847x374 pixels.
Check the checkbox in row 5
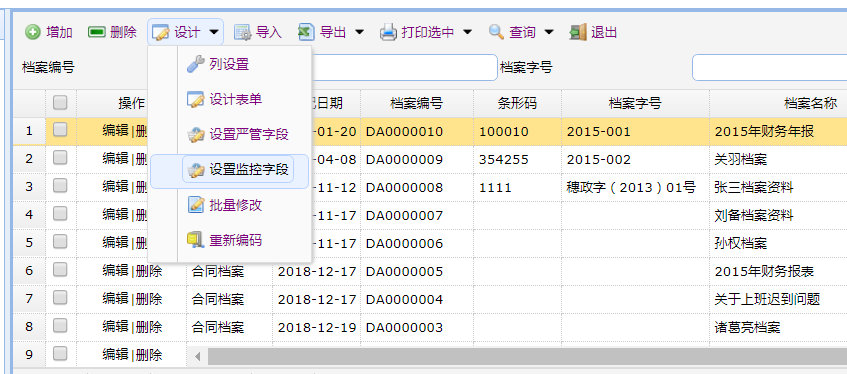(60, 242)
